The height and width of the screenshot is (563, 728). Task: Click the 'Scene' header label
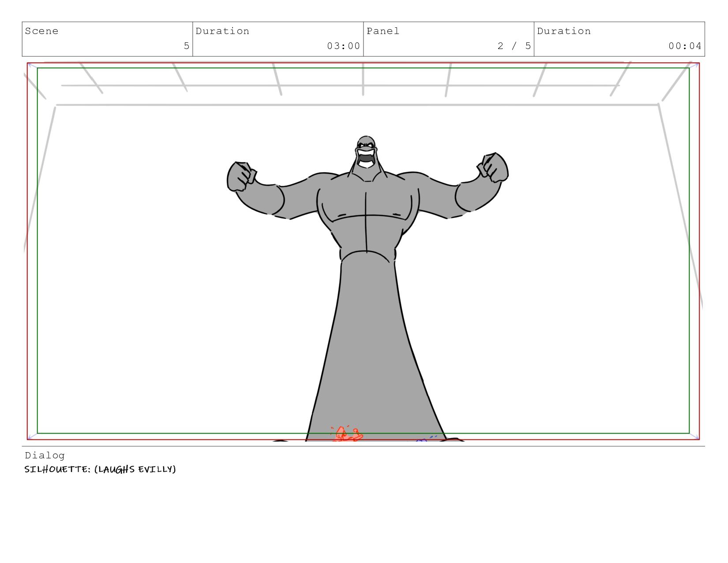click(x=41, y=31)
